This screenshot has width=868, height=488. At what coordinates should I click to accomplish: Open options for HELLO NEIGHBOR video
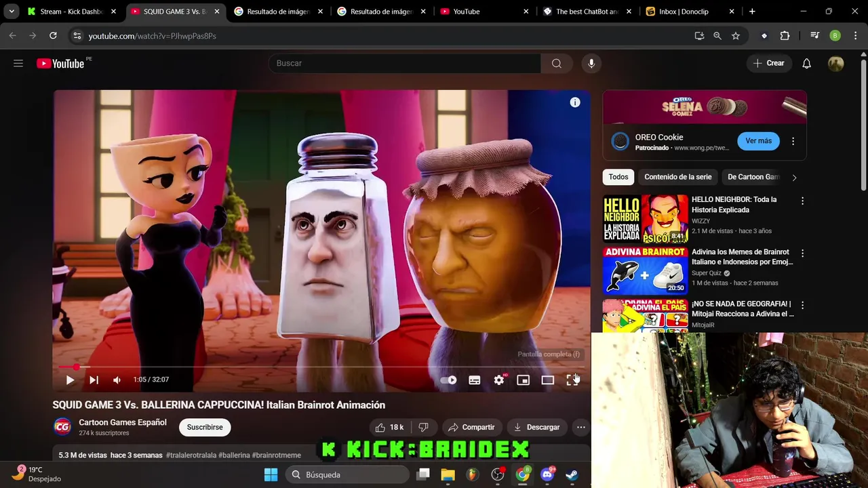[802, 201]
